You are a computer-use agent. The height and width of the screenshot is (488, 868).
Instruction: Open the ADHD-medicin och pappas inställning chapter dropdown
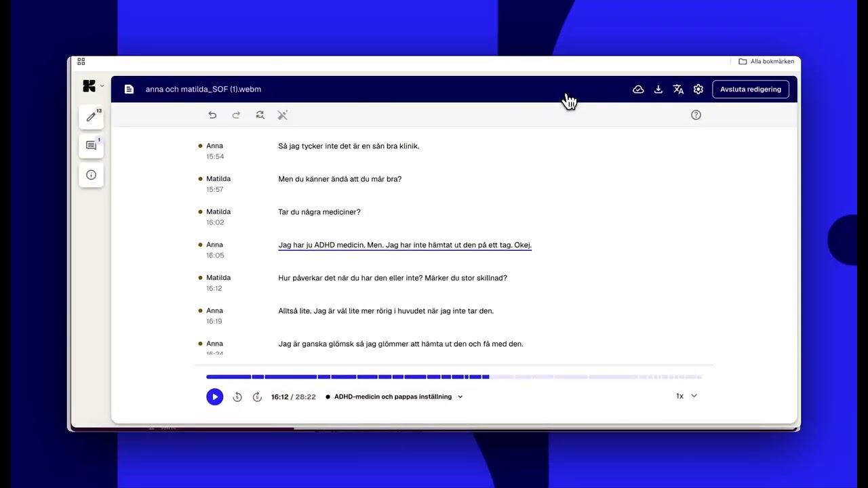pos(394,397)
